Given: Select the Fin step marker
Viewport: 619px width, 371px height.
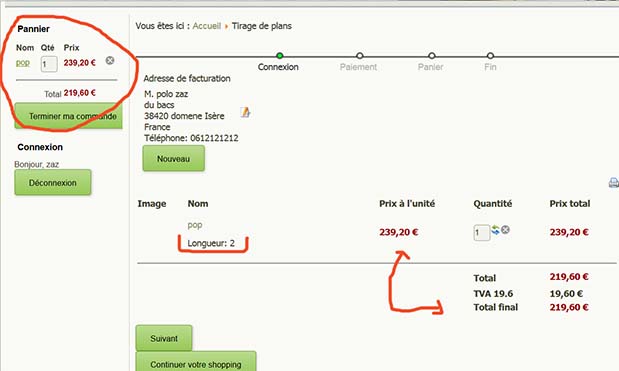Looking at the screenshot, I should pyautogui.click(x=490, y=56).
